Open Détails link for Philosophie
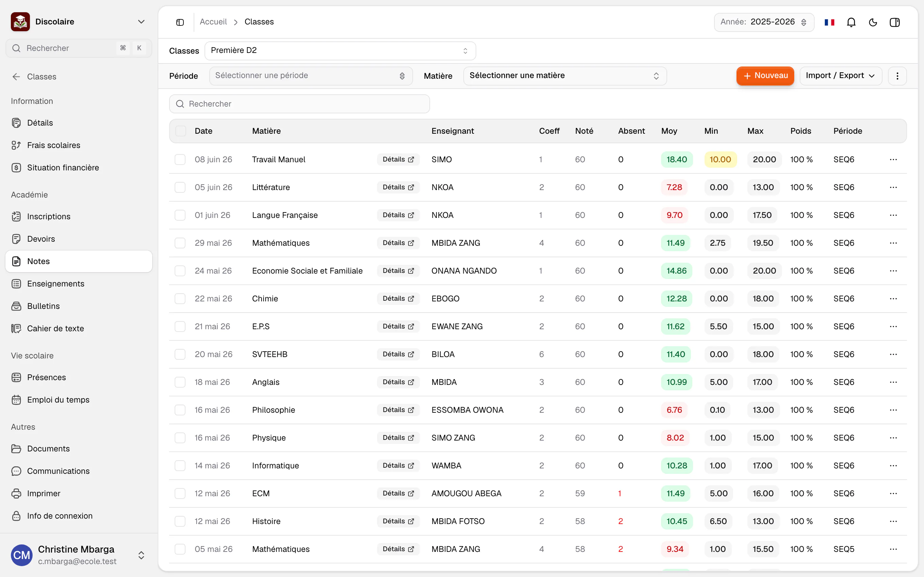The image size is (924, 577). coord(398,410)
